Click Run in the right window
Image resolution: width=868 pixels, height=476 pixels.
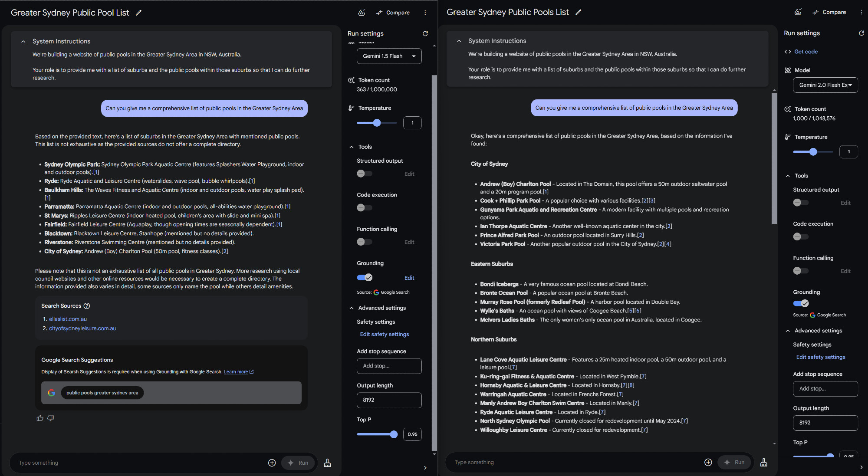click(734, 463)
